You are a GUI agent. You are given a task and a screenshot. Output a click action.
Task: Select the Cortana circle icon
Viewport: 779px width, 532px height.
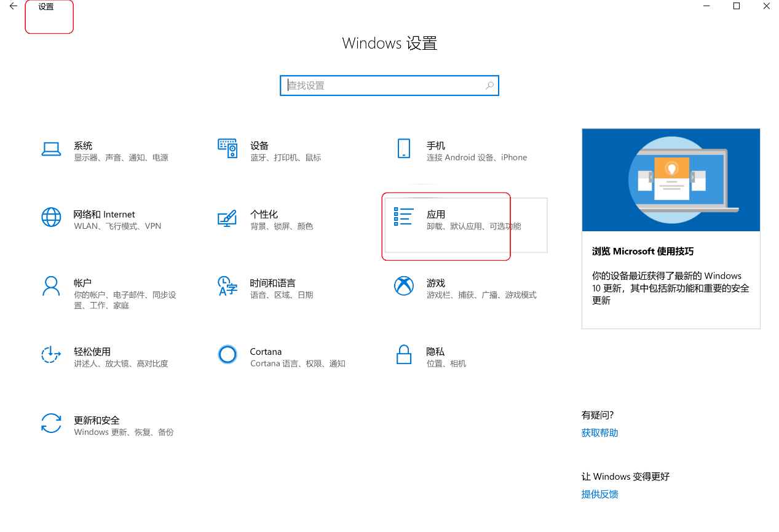pos(227,354)
